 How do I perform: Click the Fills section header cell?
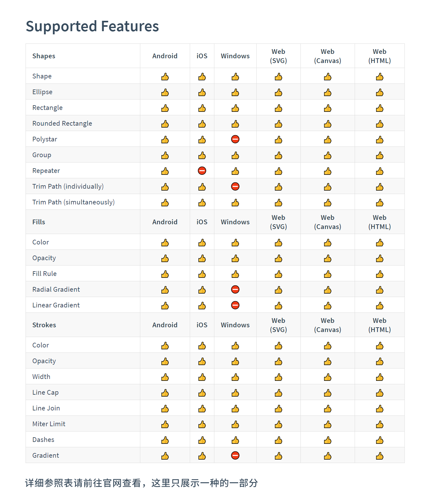[39, 222]
